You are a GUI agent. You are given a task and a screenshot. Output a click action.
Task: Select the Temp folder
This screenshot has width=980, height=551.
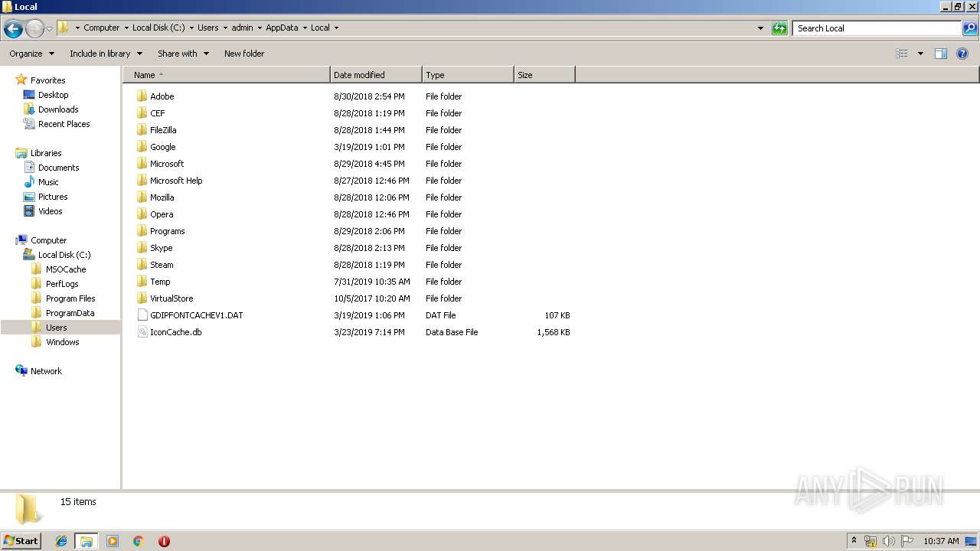coord(154,282)
